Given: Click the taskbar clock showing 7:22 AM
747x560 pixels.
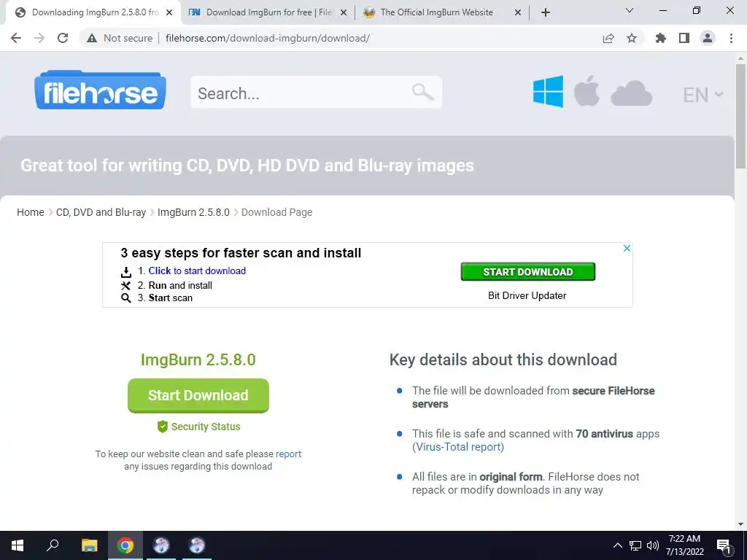Looking at the screenshot, I should tap(684, 545).
